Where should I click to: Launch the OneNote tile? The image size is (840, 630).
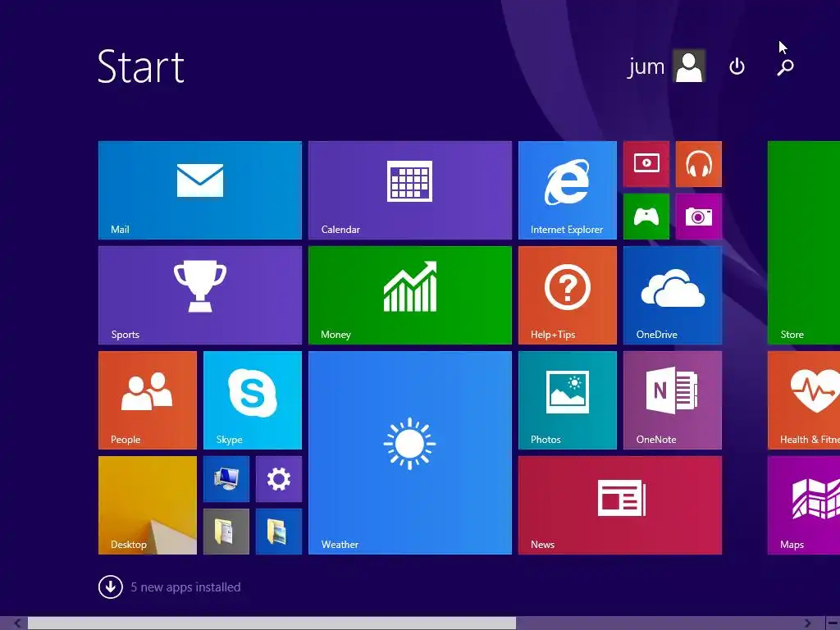tap(673, 400)
